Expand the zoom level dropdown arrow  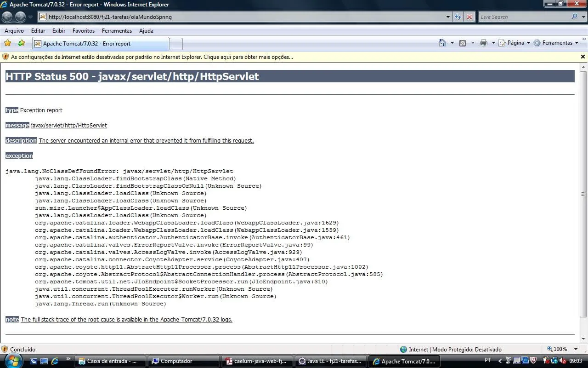[576, 349]
